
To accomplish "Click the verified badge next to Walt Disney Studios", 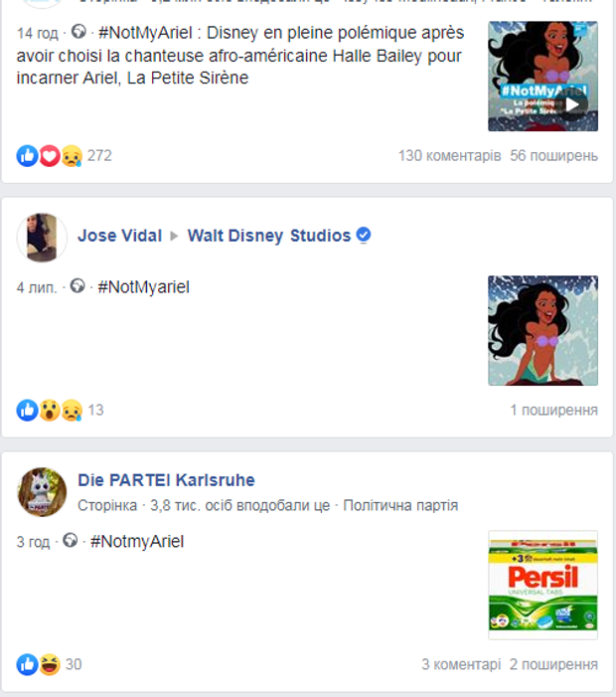I will [x=364, y=235].
